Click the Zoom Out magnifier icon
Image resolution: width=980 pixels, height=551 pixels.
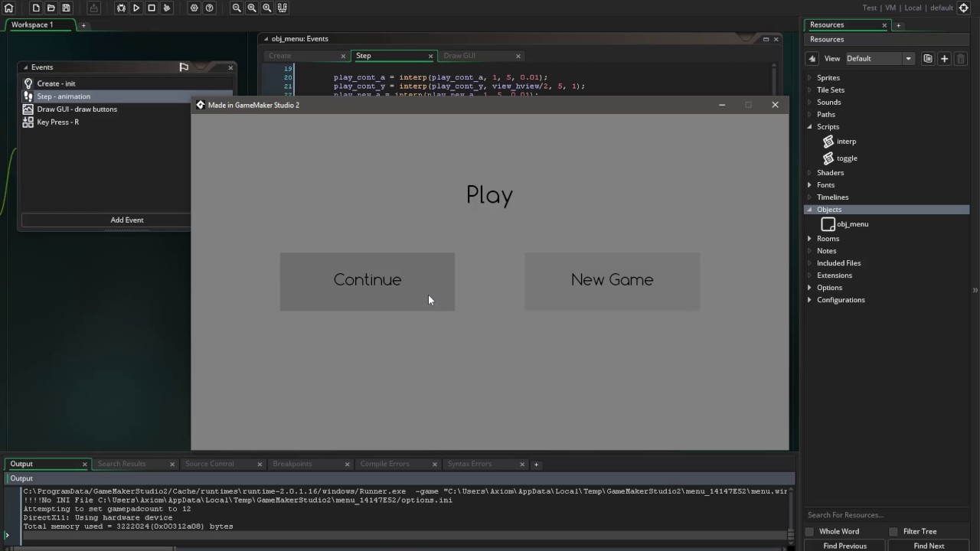237,8
